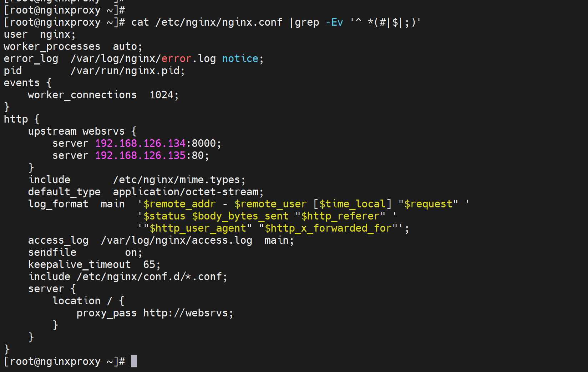Click the word 'notice' in error_log line
588x372 pixels.
[240, 58]
